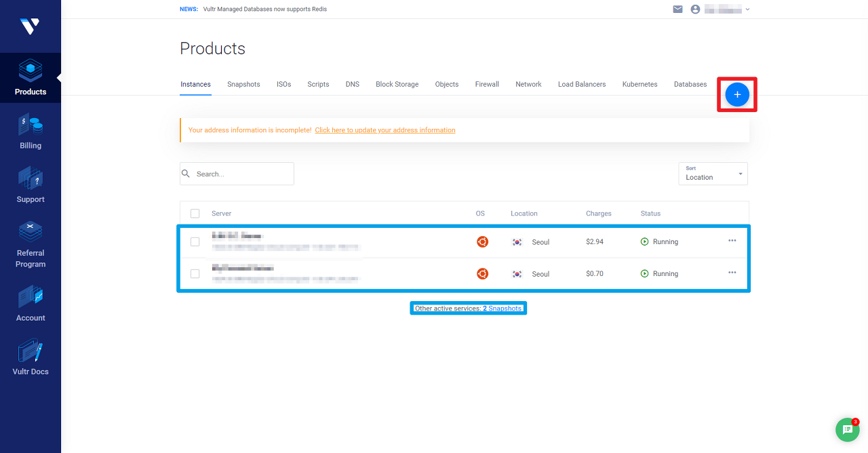Open the Referral Program section
The width and height of the screenshot is (868, 453).
(x=31, y=244)
